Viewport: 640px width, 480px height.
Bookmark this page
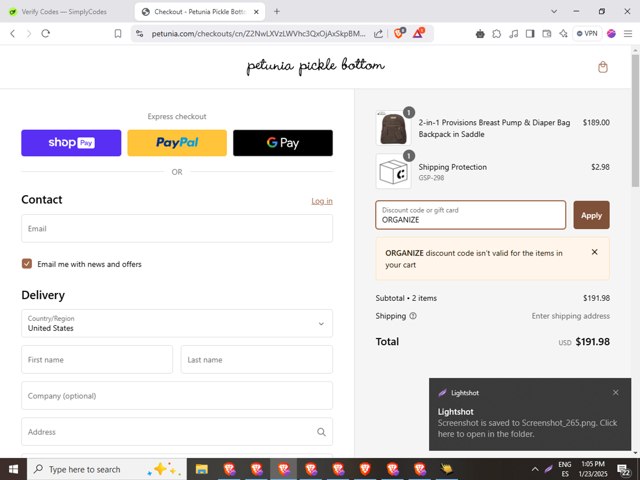[x=118, y=33]
